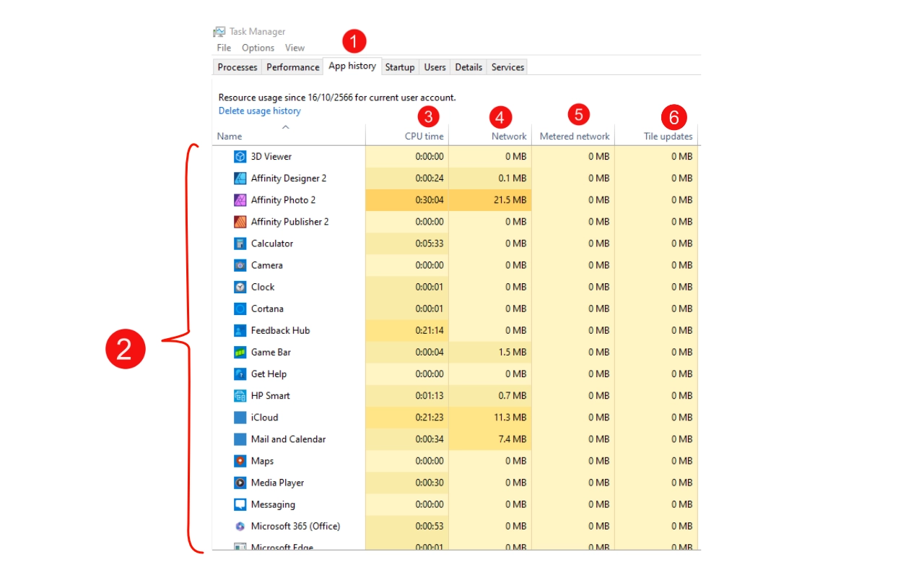
Task: Click the Calculator app icon
Action: (240, 243)
